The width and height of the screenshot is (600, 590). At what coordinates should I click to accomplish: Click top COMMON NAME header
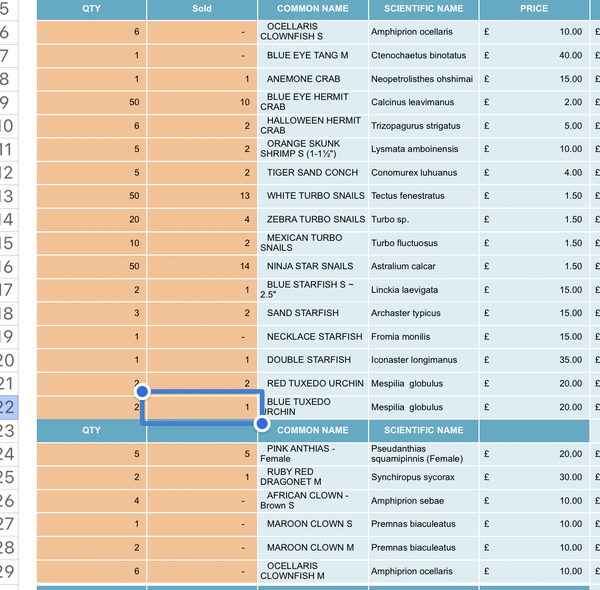(x=313, y=9)
